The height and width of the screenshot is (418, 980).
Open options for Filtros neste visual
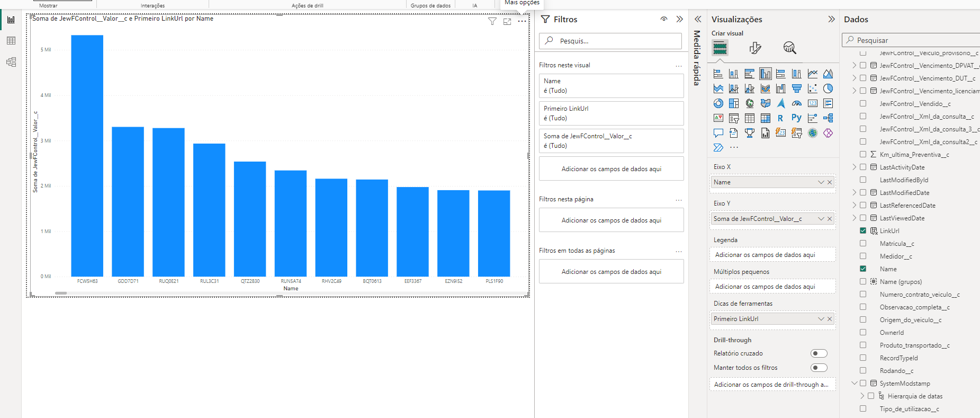pos(679,66)
